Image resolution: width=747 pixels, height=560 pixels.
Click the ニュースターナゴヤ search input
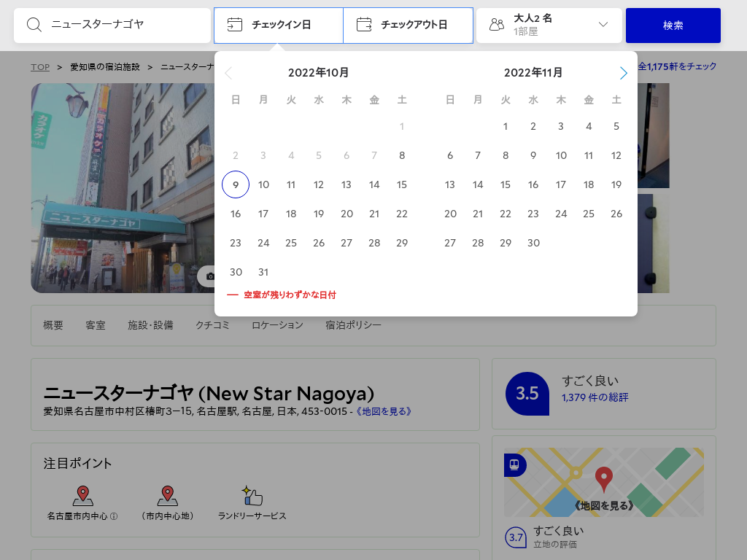click(112, 26)
